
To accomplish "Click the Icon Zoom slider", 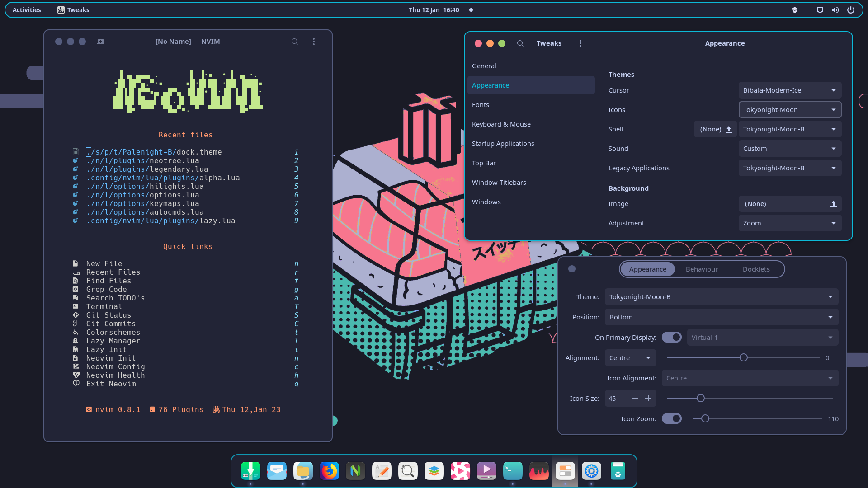I will click(757, 418).
